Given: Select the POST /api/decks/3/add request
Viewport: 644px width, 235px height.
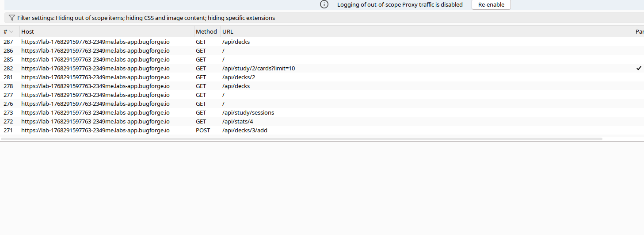Looking at the screenshot, I should (244, 131).
